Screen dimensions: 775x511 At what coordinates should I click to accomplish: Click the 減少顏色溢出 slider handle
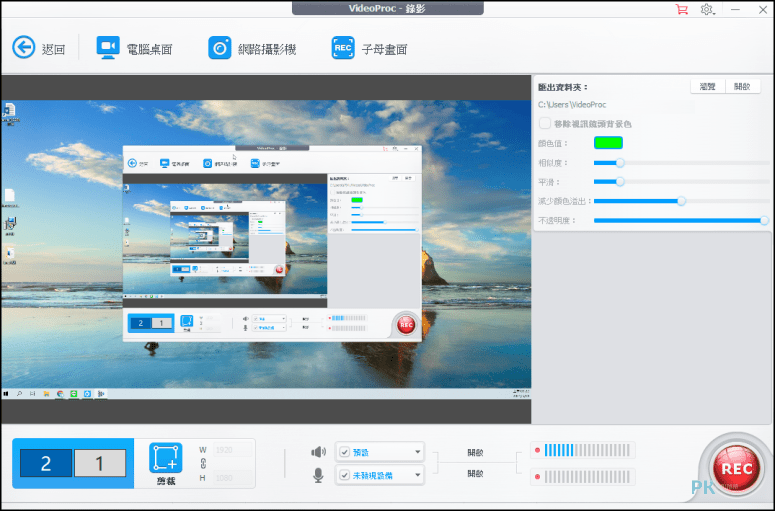coord(681,201)
